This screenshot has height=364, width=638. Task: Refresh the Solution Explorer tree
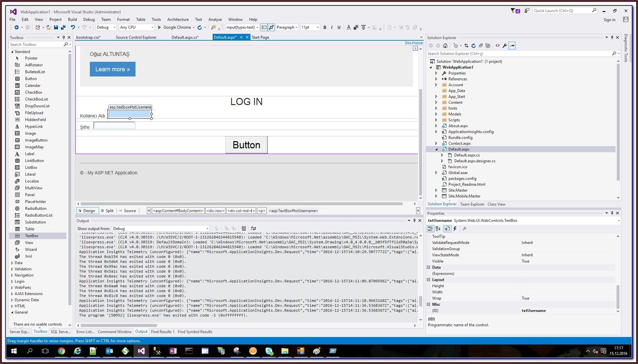(473, 46)
